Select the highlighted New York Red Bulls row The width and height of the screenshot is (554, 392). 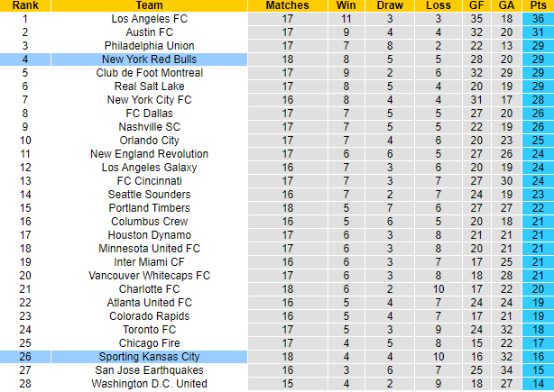click(x=149, y=59)
